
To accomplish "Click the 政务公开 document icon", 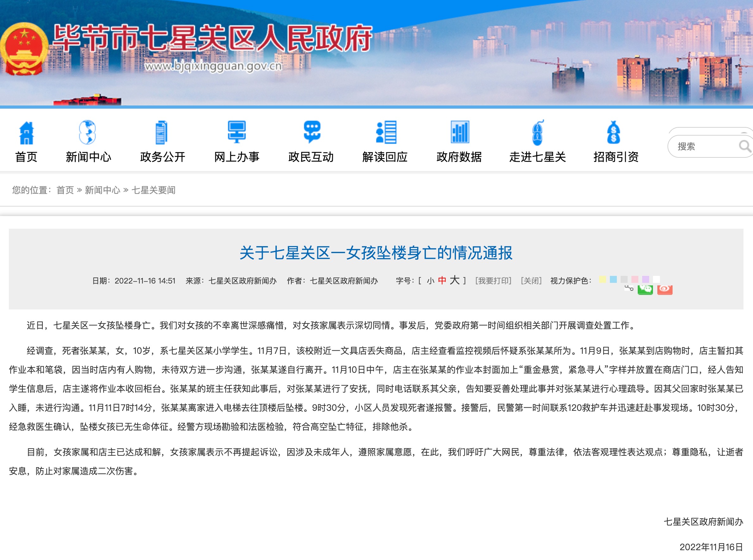I will (161, 132).
